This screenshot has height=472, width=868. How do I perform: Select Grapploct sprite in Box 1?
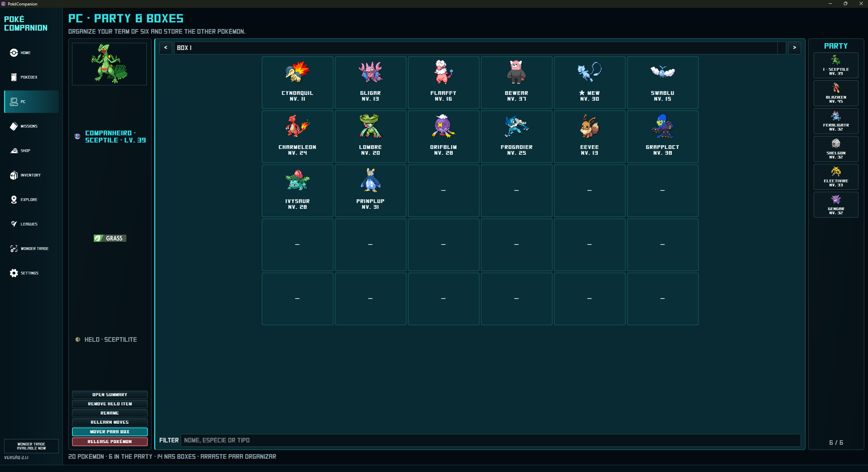click(662, 126)
